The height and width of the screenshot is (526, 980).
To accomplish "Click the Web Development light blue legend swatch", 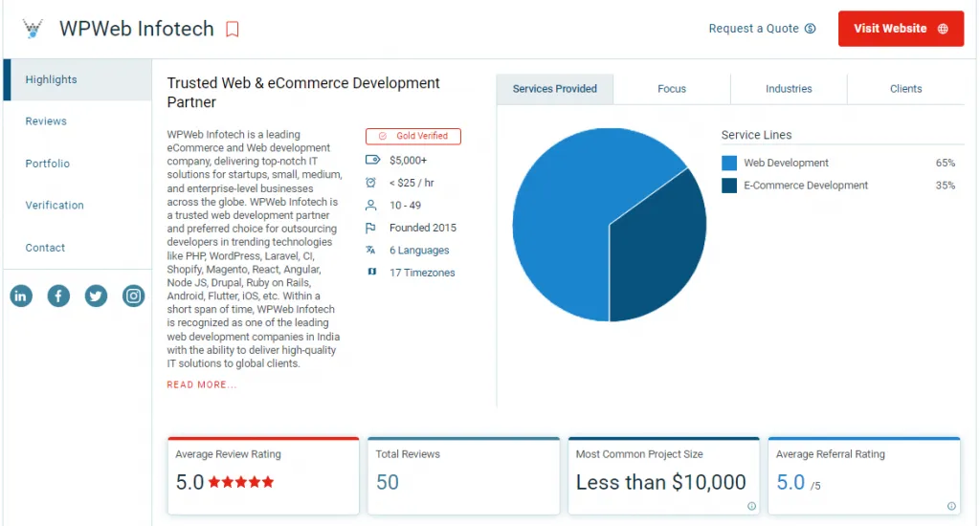I will click(x=728, y=163).
